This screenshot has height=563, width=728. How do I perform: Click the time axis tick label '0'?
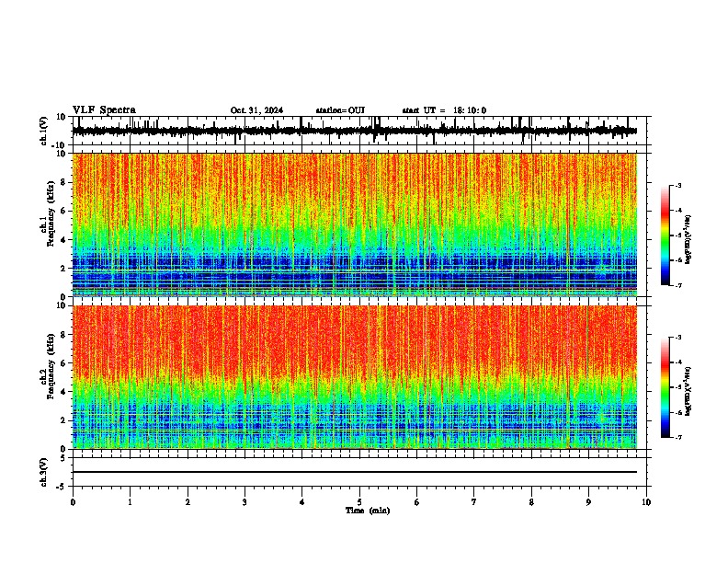coord(73,502)
